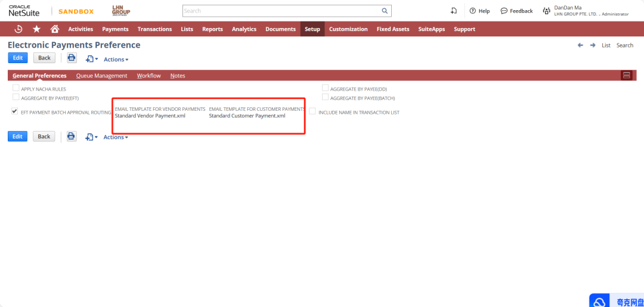Image resolution: width=644 pixels, height=307 pixels.
Task: Open the SuiteApps menu
Action: 432,29
